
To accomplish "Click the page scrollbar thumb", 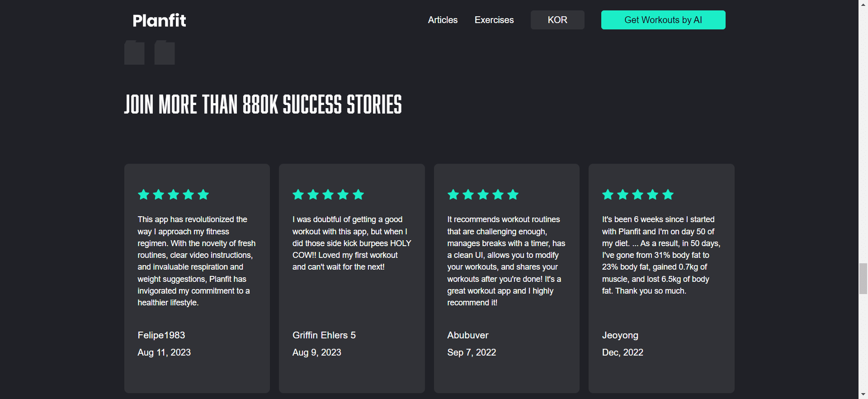I will (863, 278).
